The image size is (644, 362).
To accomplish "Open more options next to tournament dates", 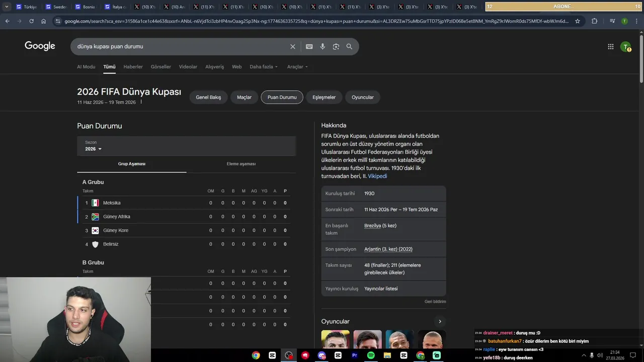I will [x=141, y=102].
